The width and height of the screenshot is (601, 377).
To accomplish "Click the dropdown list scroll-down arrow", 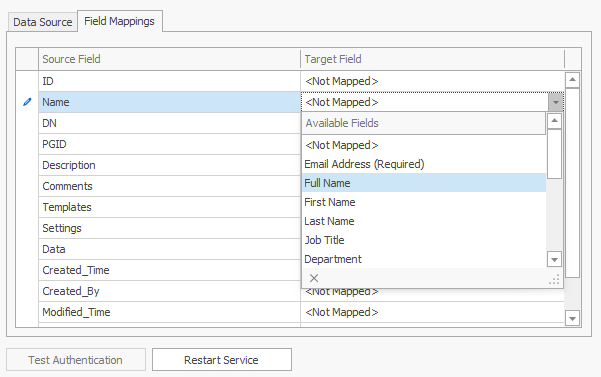I will coord(554,259).
